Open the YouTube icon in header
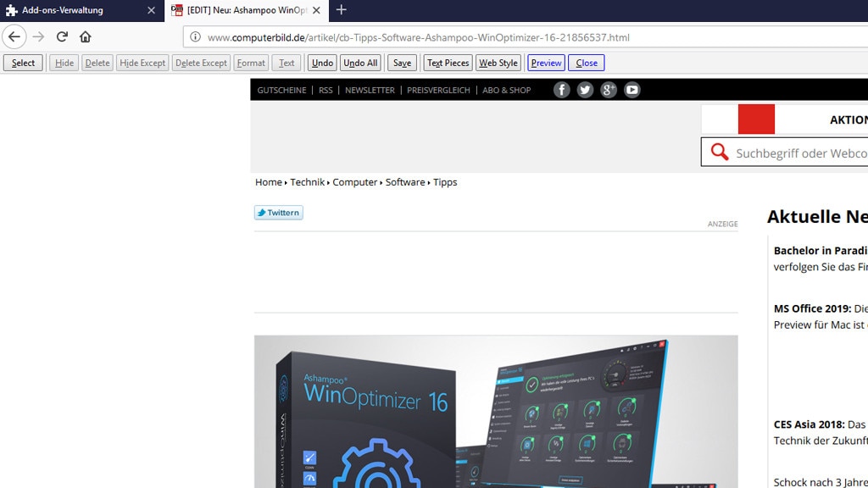868x488 pixels. click(x=632, y=90)
